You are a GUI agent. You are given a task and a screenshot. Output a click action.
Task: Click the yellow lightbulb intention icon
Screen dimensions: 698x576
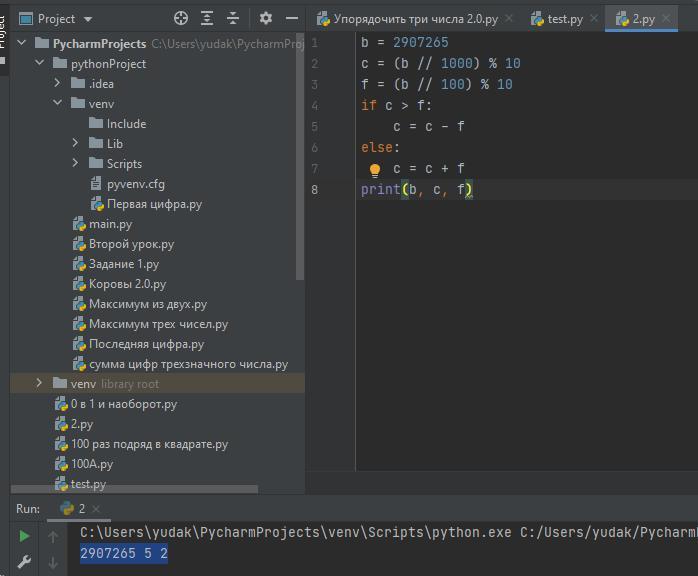click(375, 170)
